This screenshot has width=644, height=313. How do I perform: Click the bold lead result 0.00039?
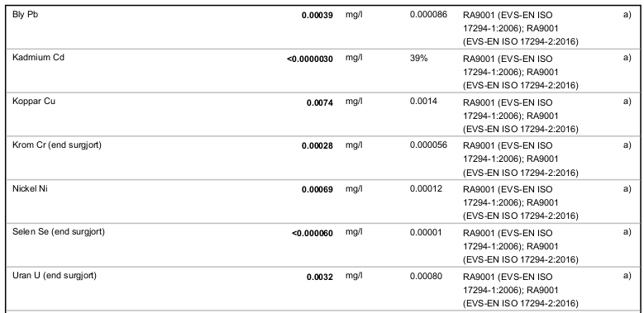coord(317,15)
